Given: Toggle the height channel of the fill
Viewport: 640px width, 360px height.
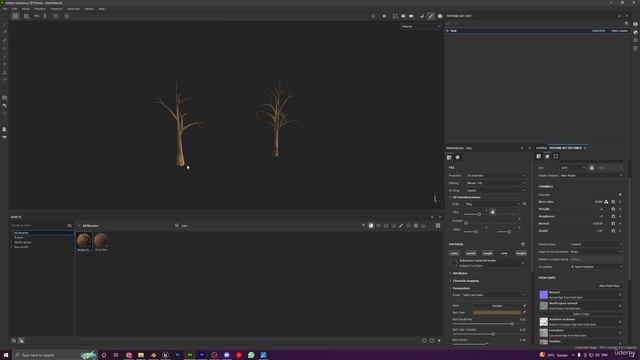Looking at the screenshot, I should pyautogui.click(x=521, y=253).
